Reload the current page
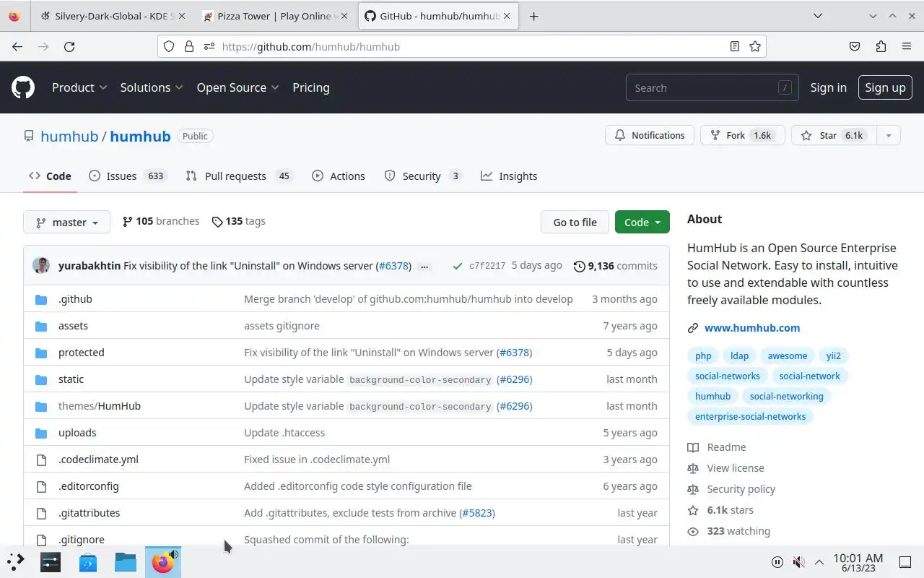The image size is (924, 578). click(69, 46)
